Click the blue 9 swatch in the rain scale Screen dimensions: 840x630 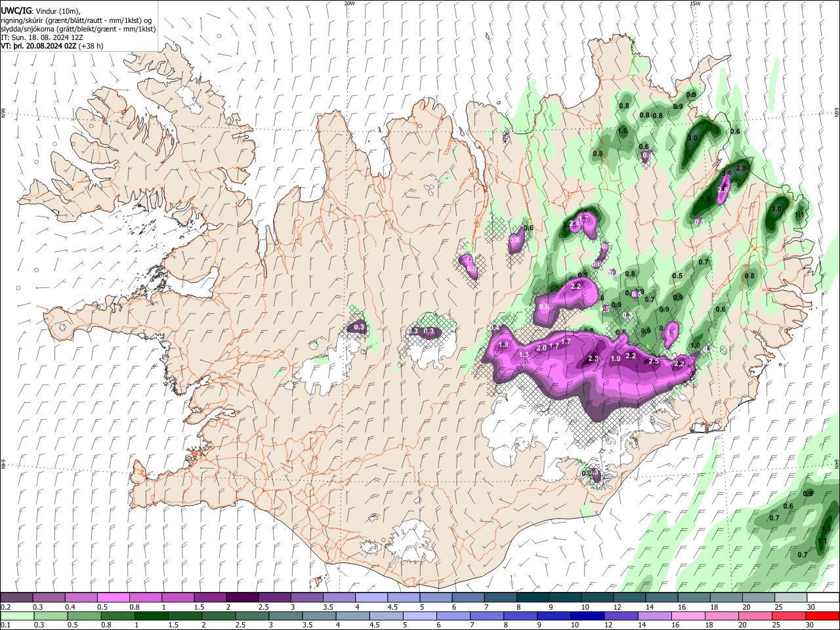[x=554, y=616]
